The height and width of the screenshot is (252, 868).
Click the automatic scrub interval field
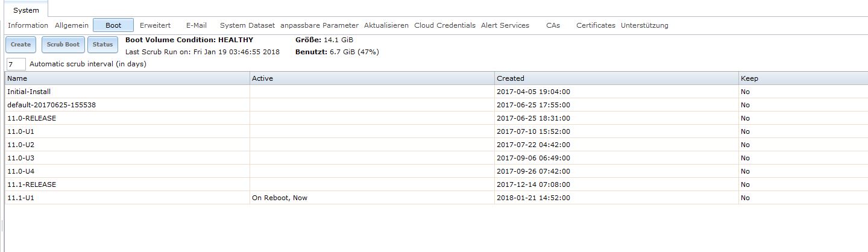coord(16,64)
